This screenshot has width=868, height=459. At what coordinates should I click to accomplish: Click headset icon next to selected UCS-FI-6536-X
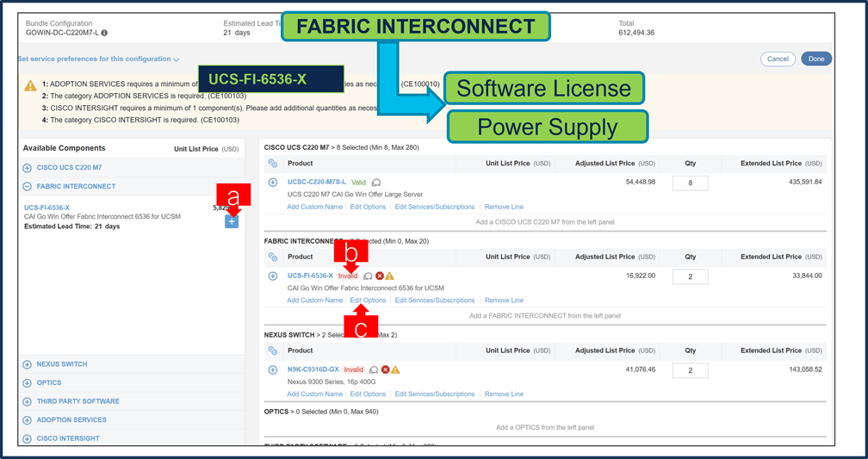[x=369, y=276]
